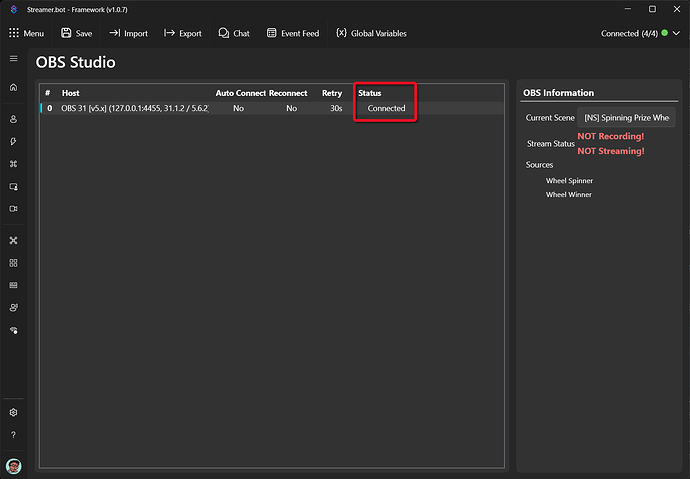The image size is (690, 479).
Task: Open the keyboard Hotkeys sidebar icon
Action: coord(14,285)
